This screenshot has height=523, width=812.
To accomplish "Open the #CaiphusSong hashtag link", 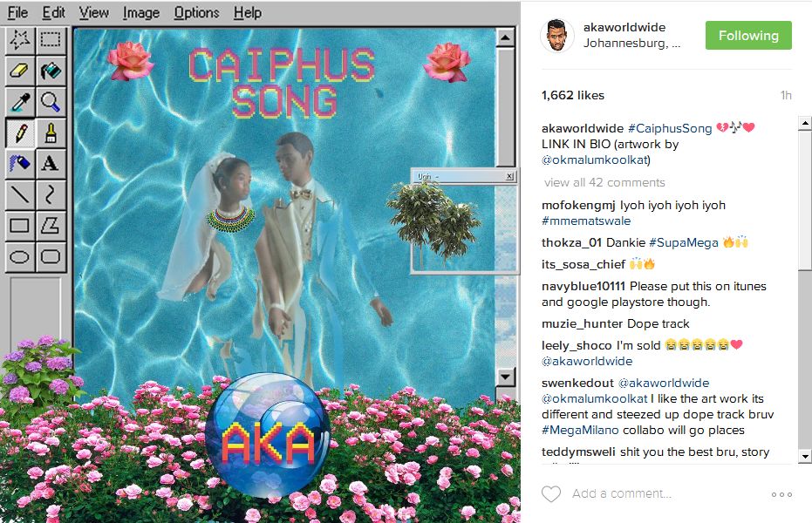I will [670, 128].
